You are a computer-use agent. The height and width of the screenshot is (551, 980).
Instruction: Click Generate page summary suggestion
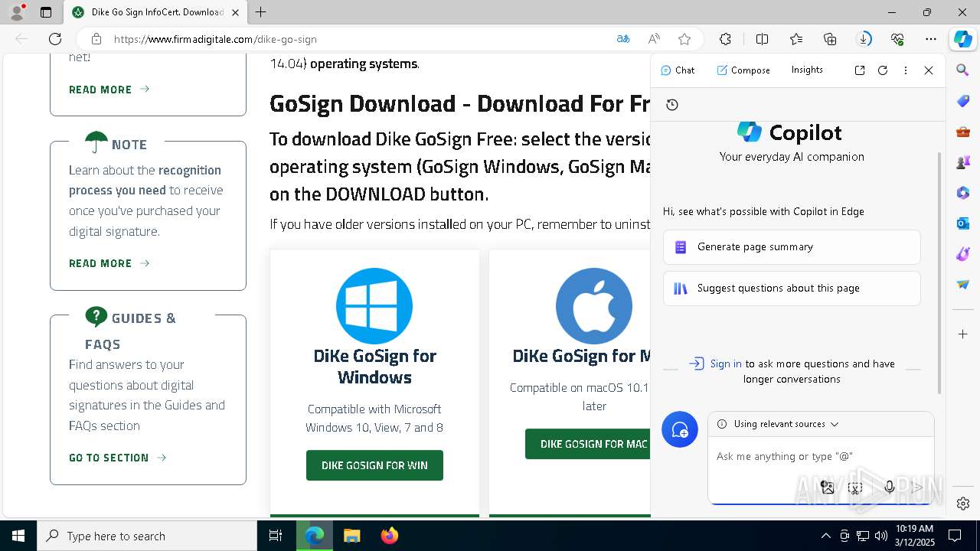pyautogui.click(x=792, y=247)
